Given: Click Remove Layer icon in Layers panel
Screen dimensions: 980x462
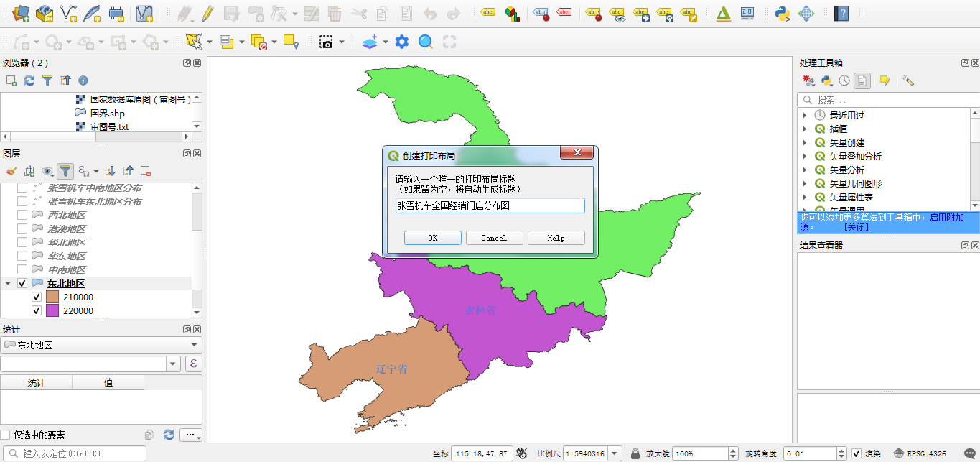Looking at the screenshot, I should (x=146, y=171).
